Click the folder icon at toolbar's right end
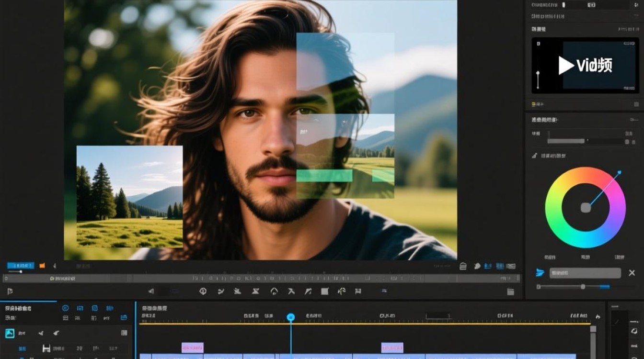Screen dimensions: 644x359 click(511, 292)
